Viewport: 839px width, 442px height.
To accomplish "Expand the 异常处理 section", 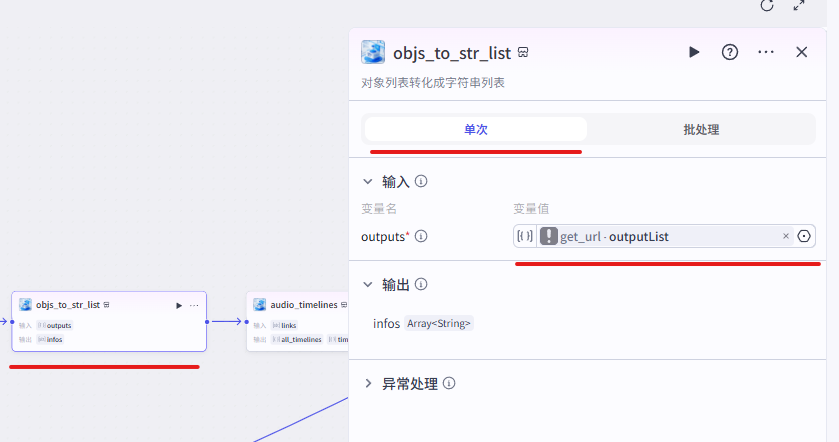I will (368, 383).
